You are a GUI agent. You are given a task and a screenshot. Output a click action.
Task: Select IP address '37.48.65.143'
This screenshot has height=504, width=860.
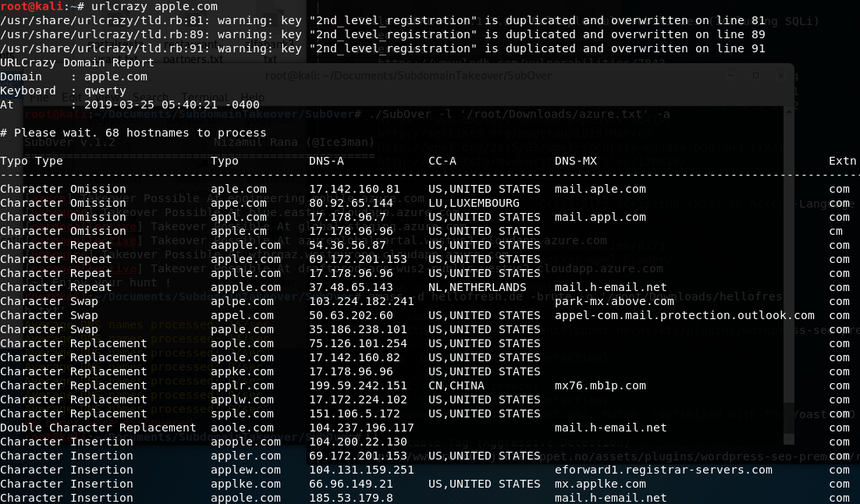click(x=351, y=287)
